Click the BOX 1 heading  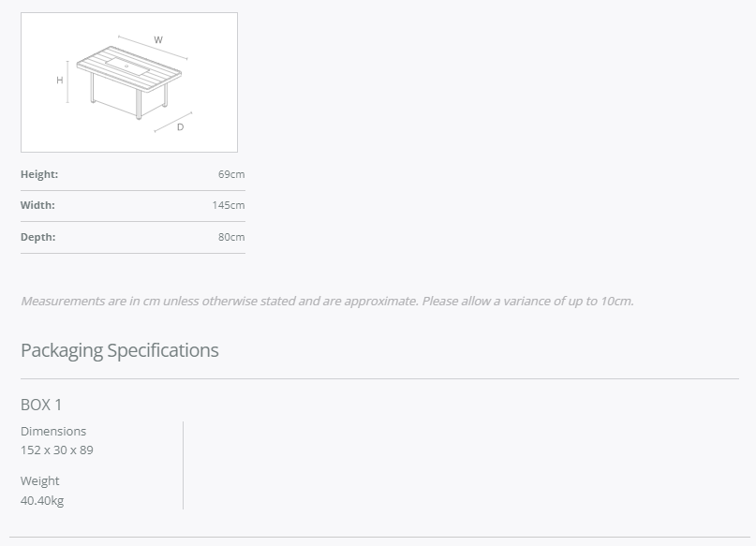coord(41,405)
